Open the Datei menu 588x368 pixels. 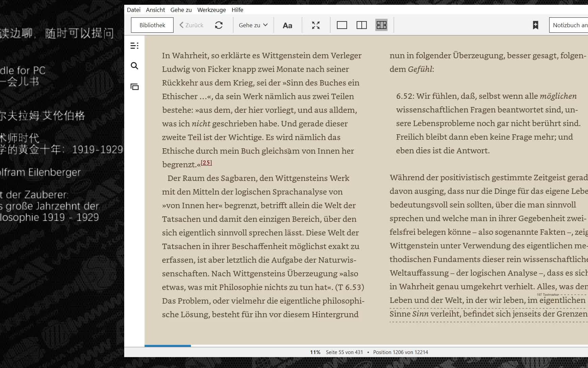tap(134, 10)
